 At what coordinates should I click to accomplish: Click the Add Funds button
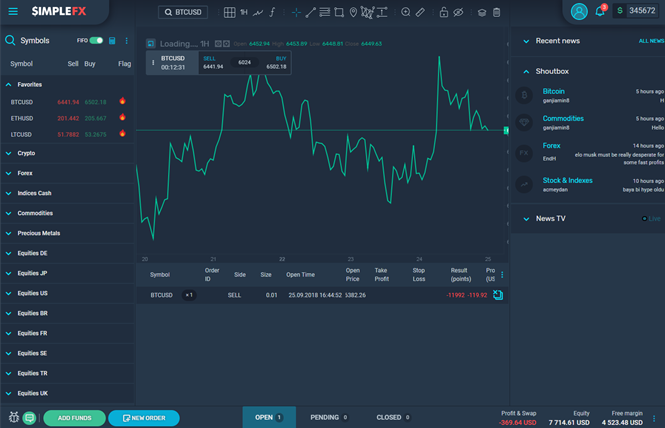tap(74, 418)
